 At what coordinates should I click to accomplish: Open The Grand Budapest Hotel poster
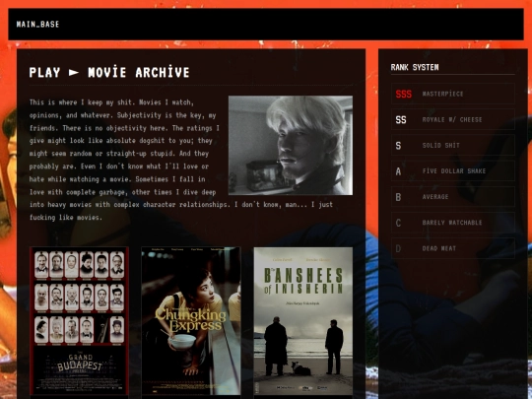[79, 321]
